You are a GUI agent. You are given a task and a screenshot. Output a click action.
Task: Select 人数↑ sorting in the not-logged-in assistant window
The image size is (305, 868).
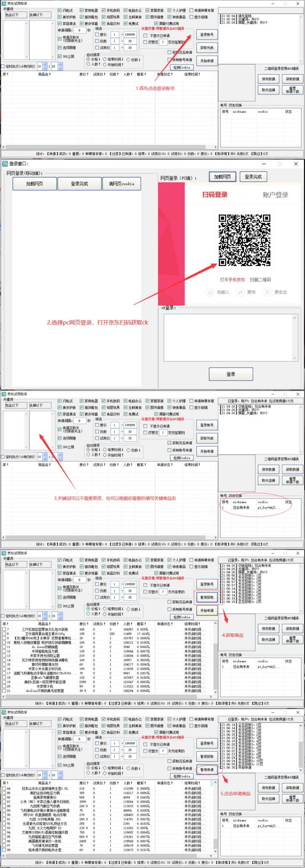[x=88, y=64]
